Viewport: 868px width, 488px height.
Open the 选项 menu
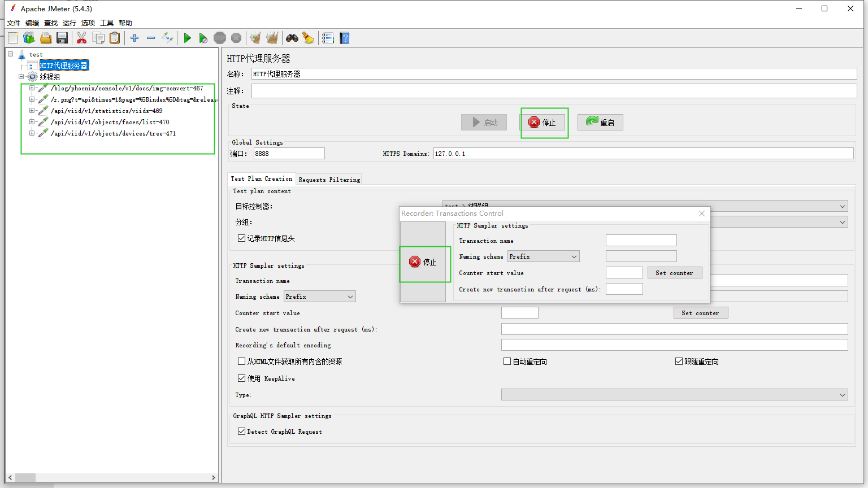coord(88,23)
